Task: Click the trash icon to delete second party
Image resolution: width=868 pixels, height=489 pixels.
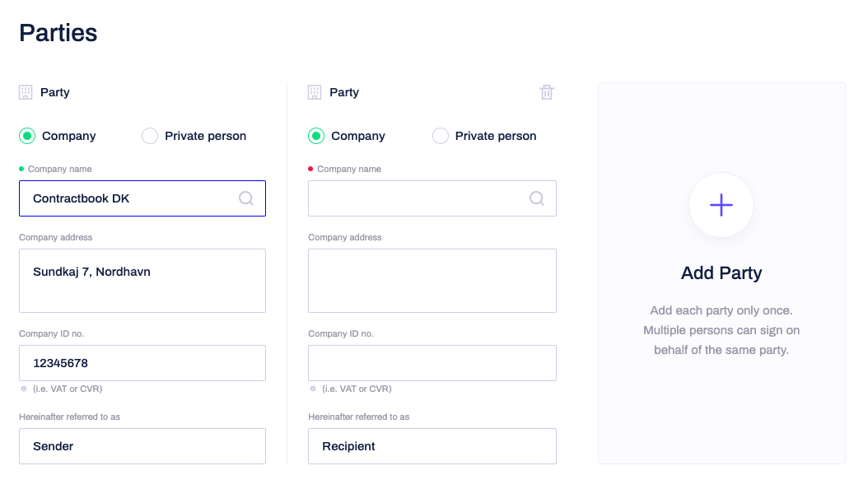Action: click(x=547, y=92)
